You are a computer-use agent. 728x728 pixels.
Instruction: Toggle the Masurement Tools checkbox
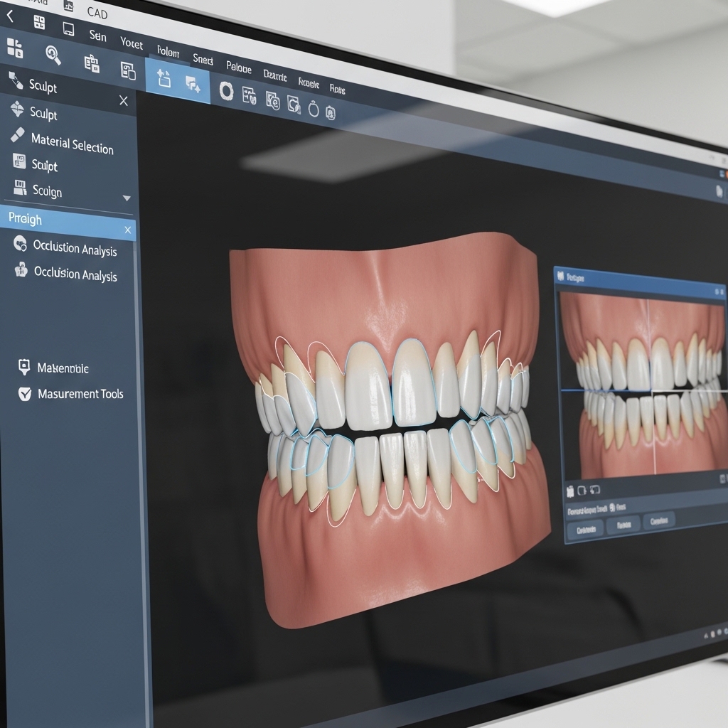pos(25,393)
